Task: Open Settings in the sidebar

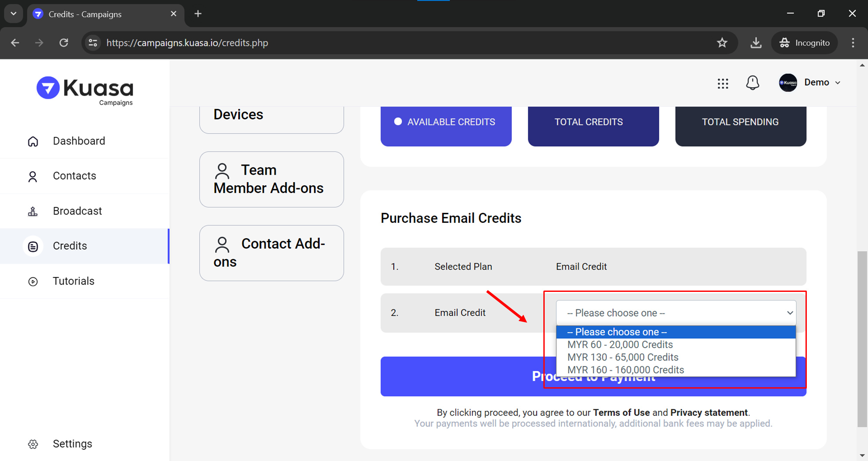Action: tap(72, 444)
